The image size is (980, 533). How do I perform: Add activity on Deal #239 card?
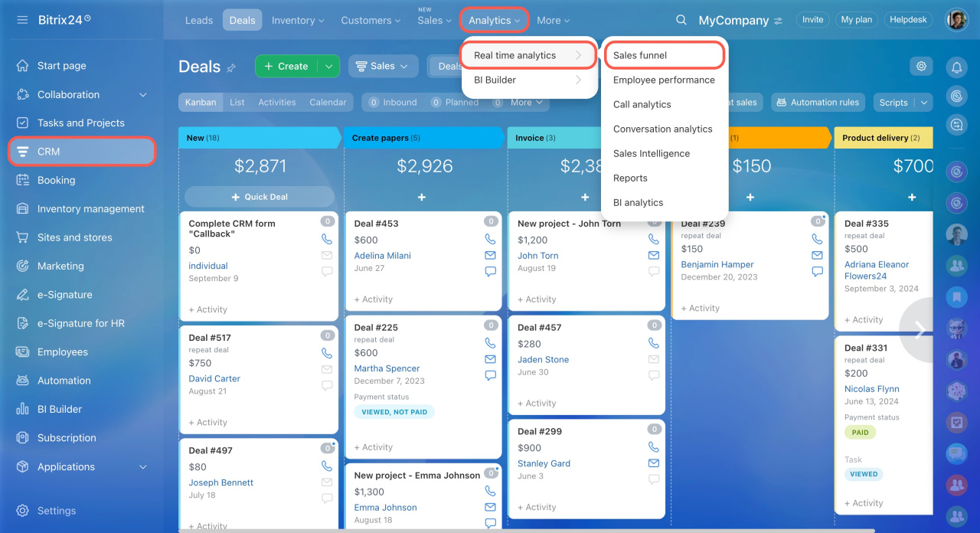(700, 308)
